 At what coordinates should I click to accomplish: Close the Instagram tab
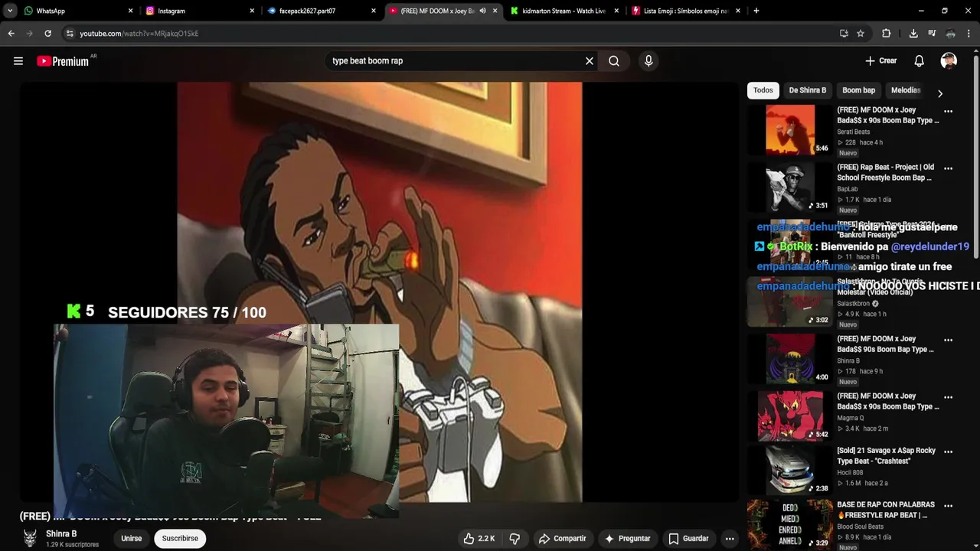point(252,11)
